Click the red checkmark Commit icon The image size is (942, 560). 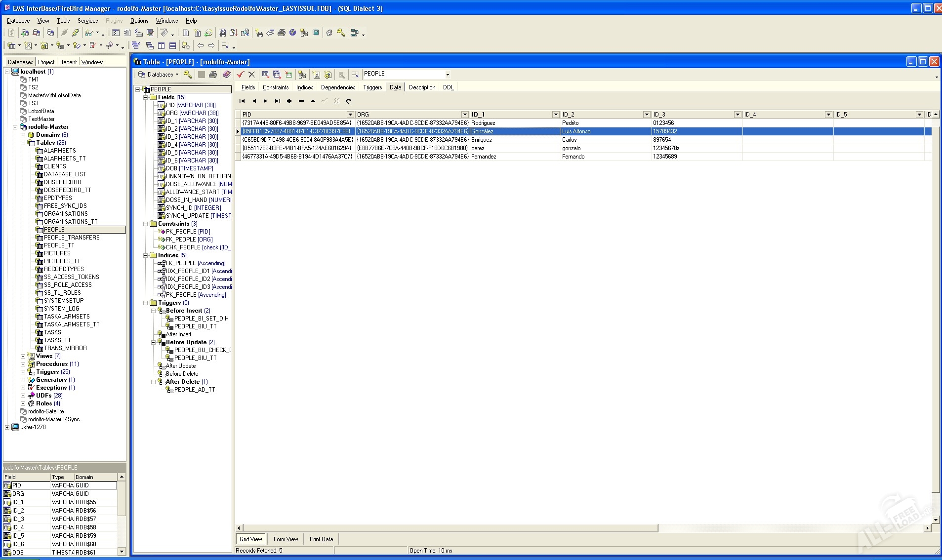pos(241,75)
